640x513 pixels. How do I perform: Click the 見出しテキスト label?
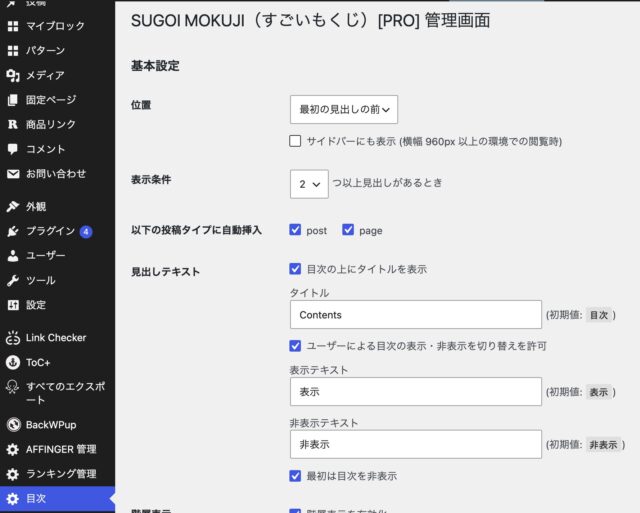point(165,272)
